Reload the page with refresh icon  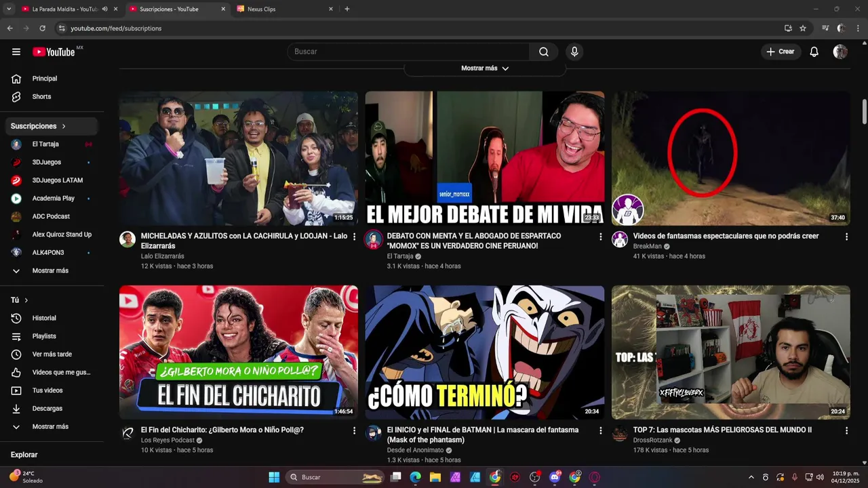click(42, 28)
